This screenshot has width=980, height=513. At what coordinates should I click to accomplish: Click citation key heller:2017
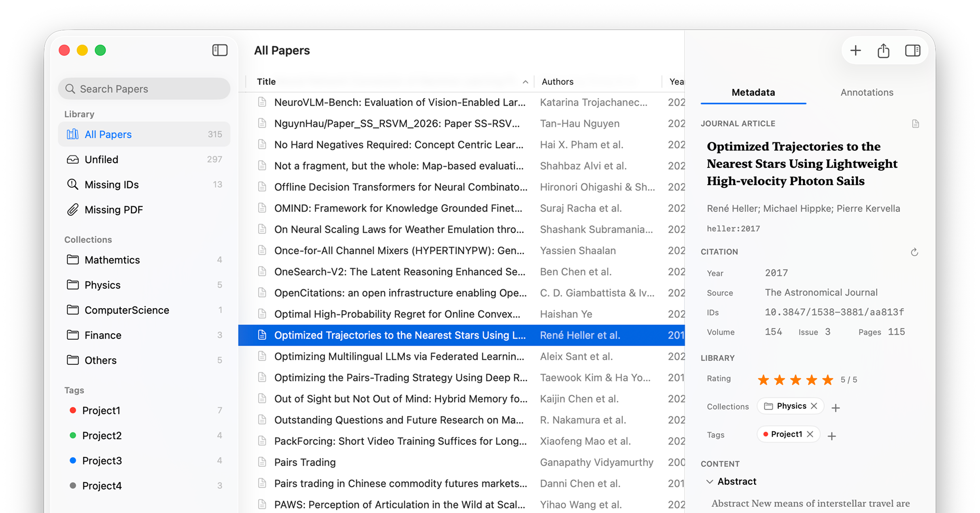pyautogui.click(x=733, y=229)
